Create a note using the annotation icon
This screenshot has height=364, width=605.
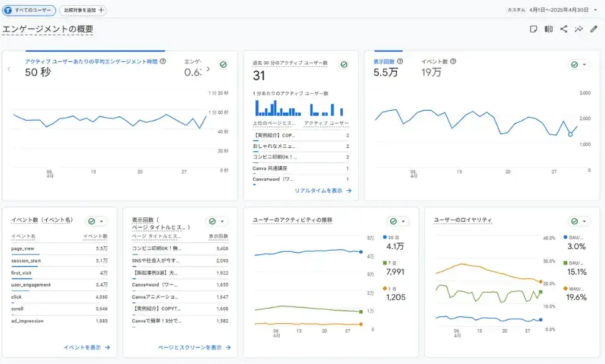(x=534, y=29)
